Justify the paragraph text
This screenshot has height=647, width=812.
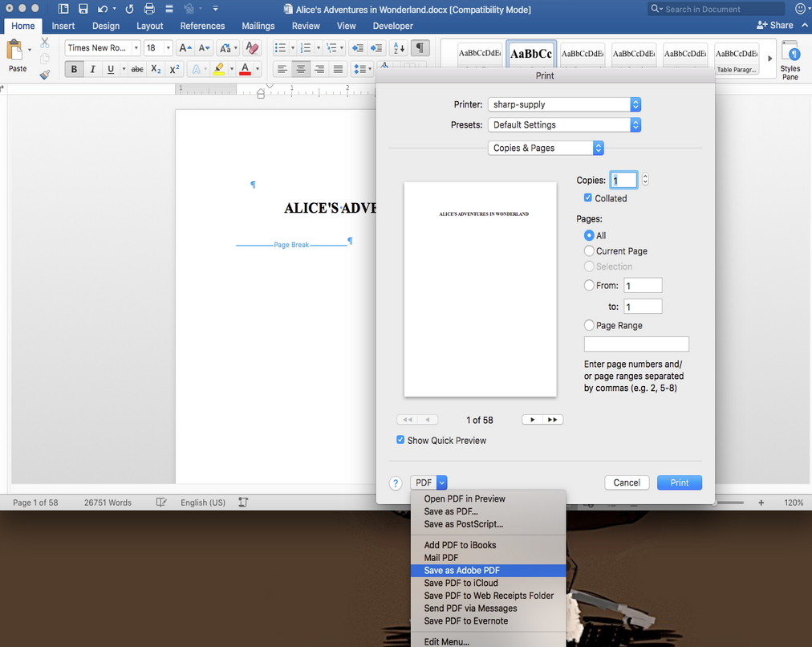coord(338,69)
